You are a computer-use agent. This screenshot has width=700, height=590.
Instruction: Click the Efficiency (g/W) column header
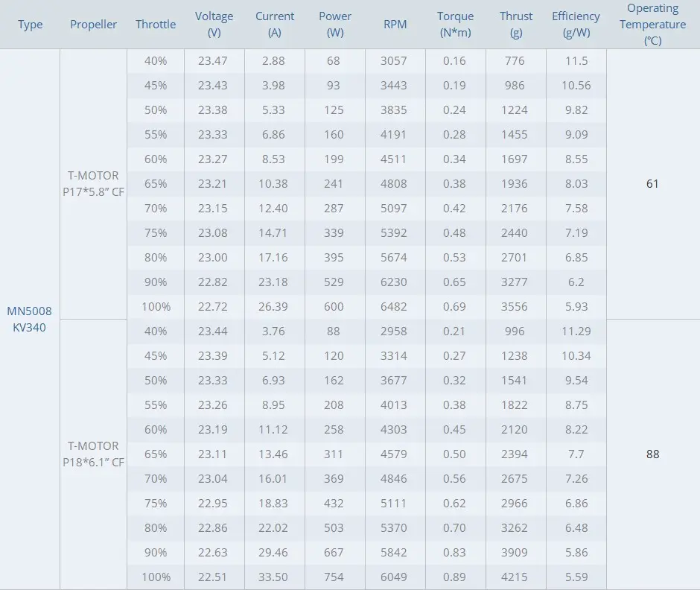click(576, 25)
